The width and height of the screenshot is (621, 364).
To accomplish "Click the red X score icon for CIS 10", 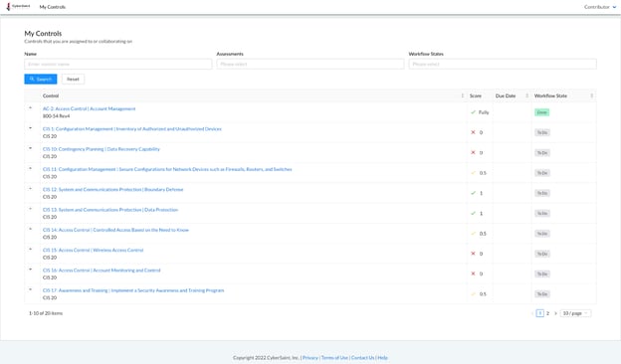I will [x=473, y=153].
